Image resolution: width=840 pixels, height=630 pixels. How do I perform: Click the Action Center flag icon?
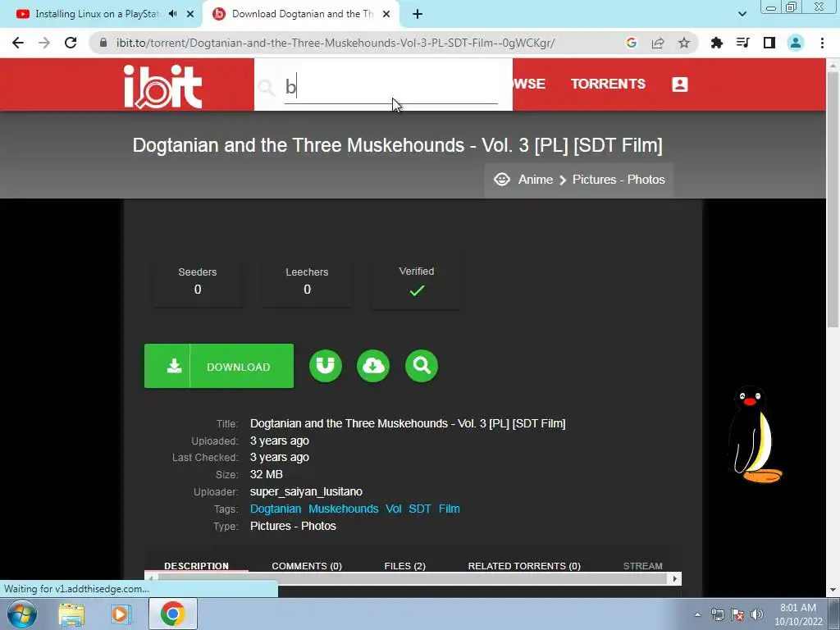[x=737, y=614]
